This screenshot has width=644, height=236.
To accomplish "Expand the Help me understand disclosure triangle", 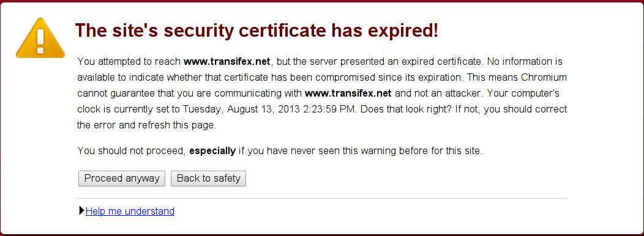I will (81, 211).
